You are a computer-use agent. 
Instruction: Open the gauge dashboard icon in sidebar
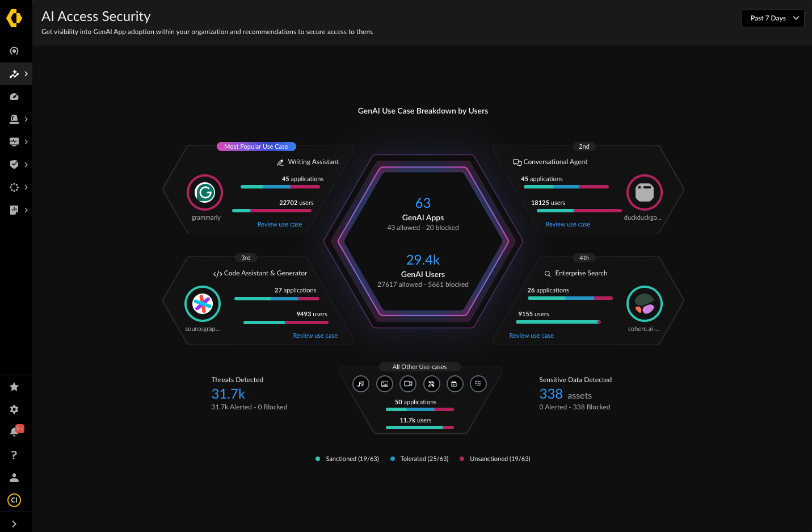pos(14,97)
